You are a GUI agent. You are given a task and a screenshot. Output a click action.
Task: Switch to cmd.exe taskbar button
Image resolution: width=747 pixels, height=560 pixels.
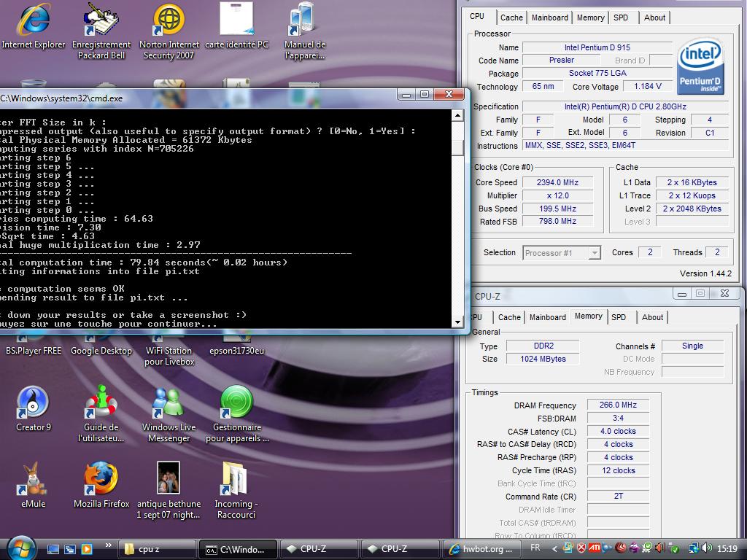pos(238,549)
